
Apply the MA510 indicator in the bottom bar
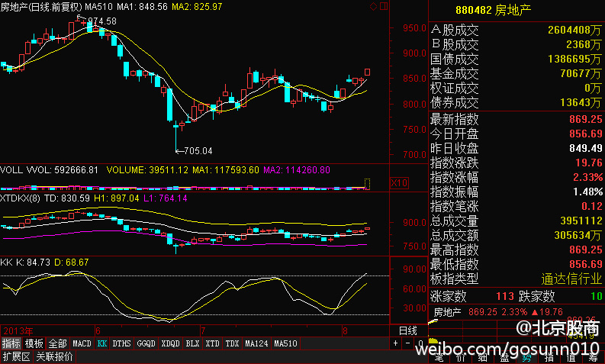point(286,344)
